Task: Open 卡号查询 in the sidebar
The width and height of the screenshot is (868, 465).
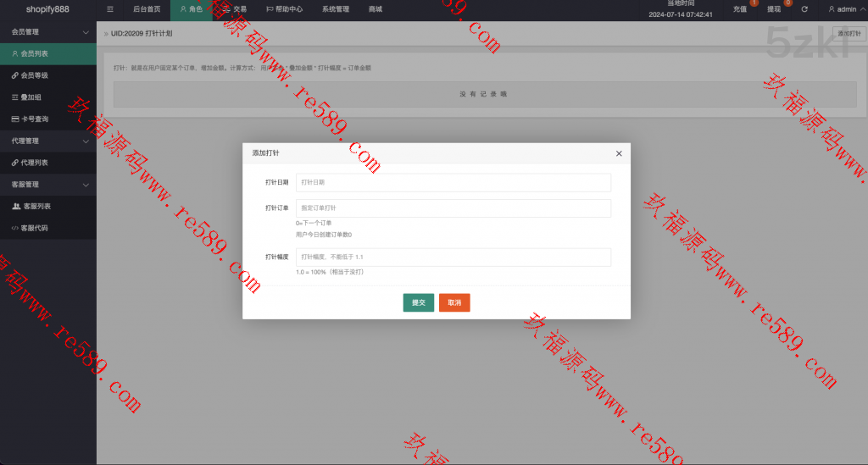Action: click(47, 119)
